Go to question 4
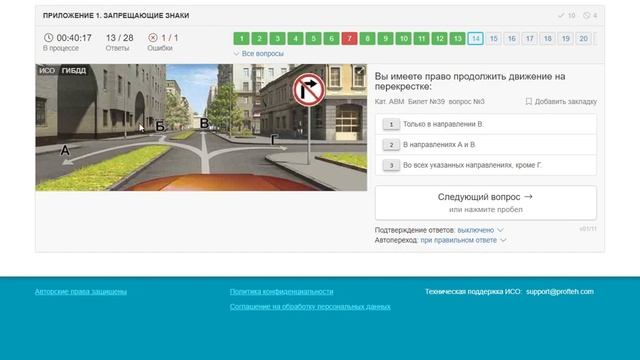Image resolution: width=640 pixels, height=360 pixels. [295, 38]
